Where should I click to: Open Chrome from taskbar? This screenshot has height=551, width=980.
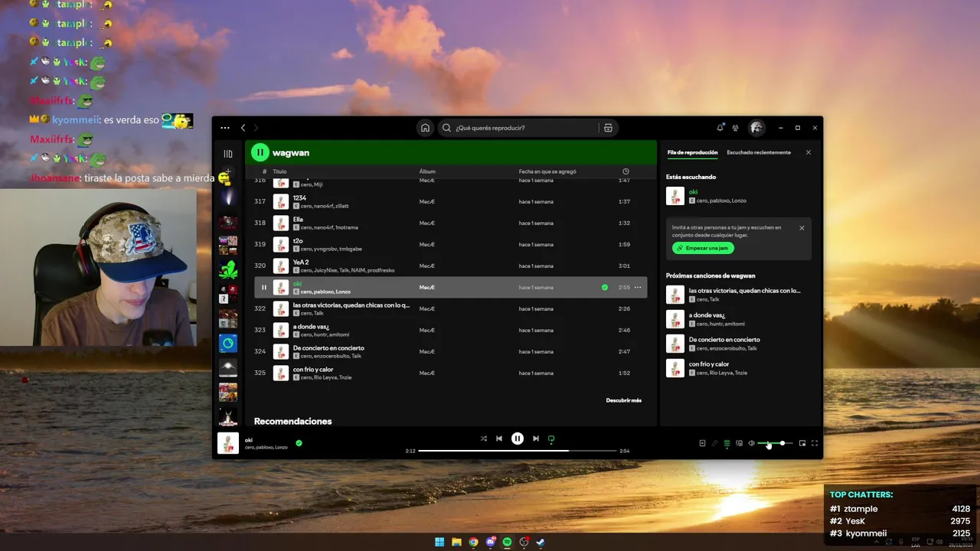(x=473, y=542)
